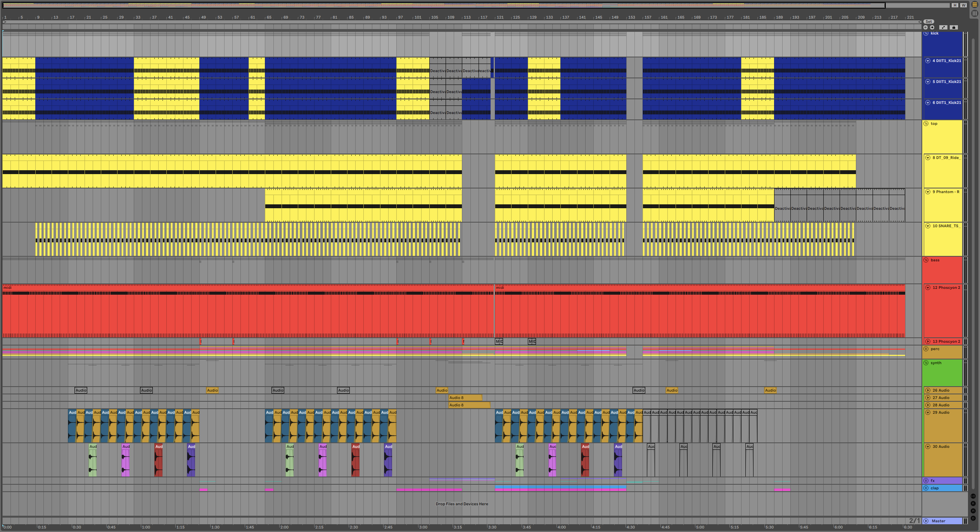
Task: Toggle optimize arrangement height H button
Action: pos(955,5)
